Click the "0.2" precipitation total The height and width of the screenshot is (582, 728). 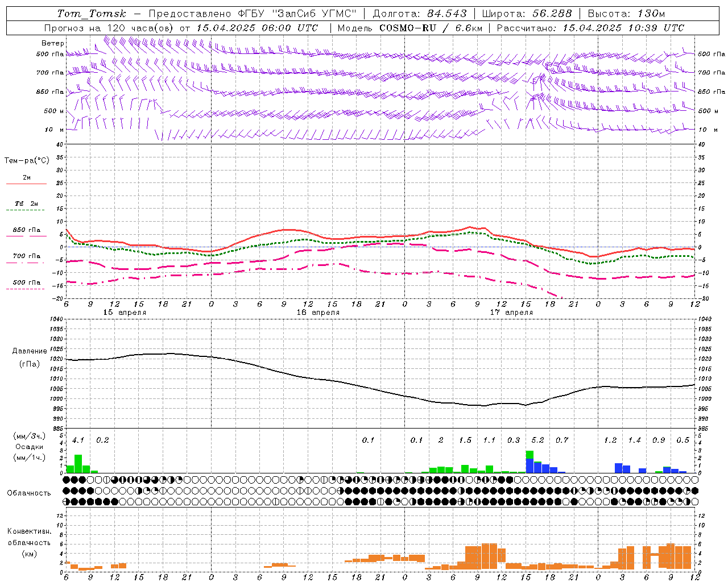tap(102, 440)
